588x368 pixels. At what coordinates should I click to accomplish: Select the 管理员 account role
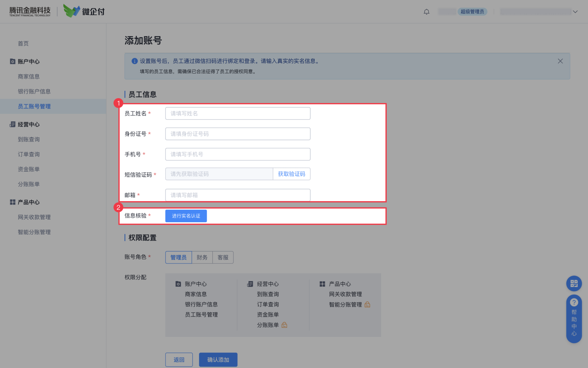click(178, 257)
